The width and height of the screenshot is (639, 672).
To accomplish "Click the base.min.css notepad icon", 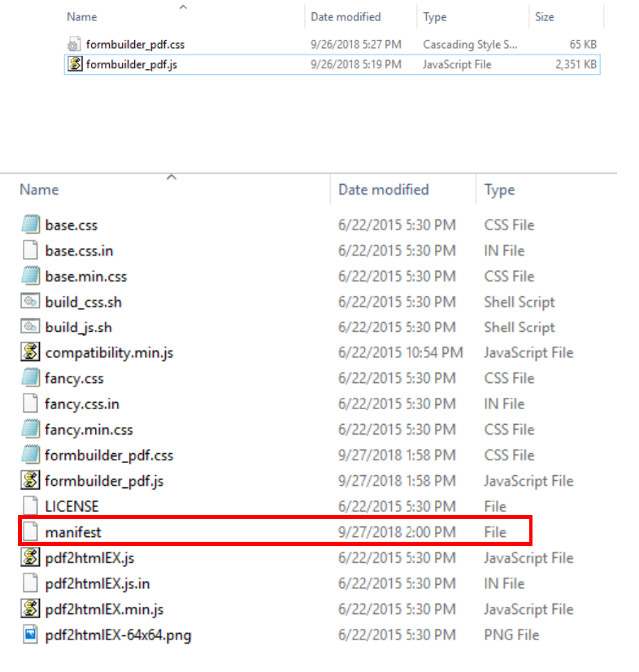I will [30, 276].
